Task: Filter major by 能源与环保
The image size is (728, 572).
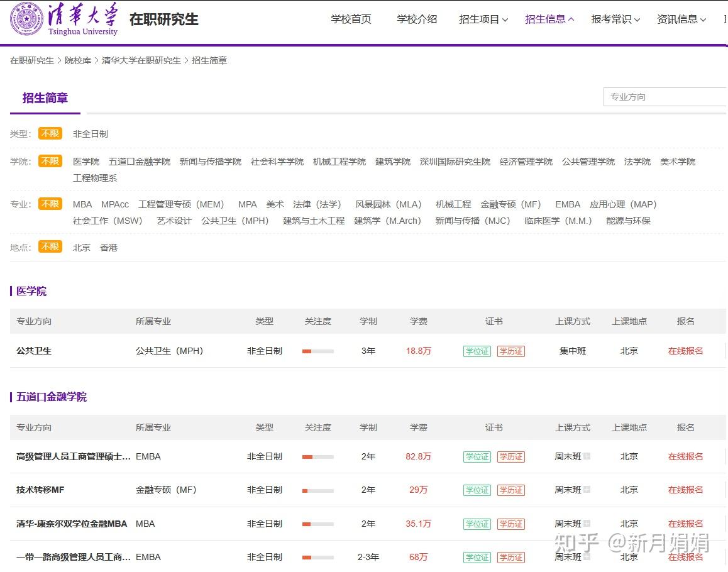Action: [x=628, y=221]
